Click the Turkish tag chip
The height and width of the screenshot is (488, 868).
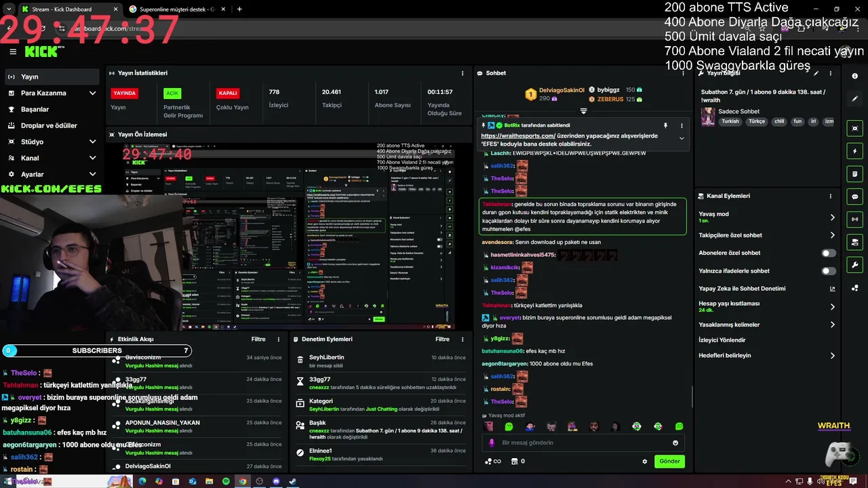[x=730, y=121]
